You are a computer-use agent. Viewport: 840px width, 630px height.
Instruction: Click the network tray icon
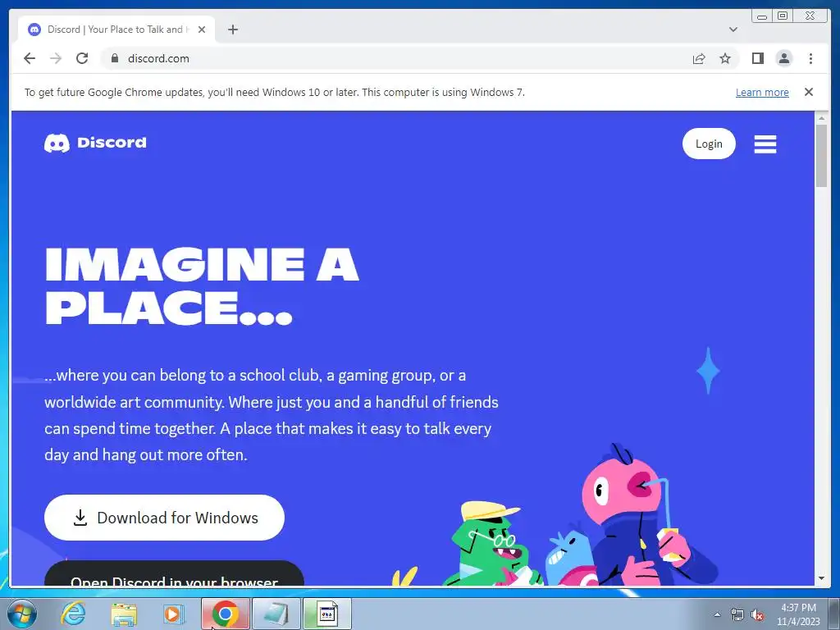pyautogui.click(x=737, y=615)
